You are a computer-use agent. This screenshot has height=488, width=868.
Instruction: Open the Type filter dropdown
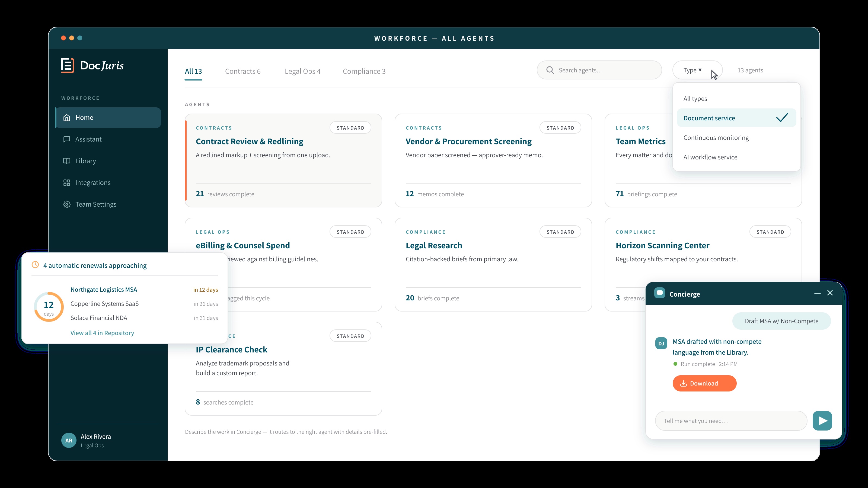pos(697,70)
